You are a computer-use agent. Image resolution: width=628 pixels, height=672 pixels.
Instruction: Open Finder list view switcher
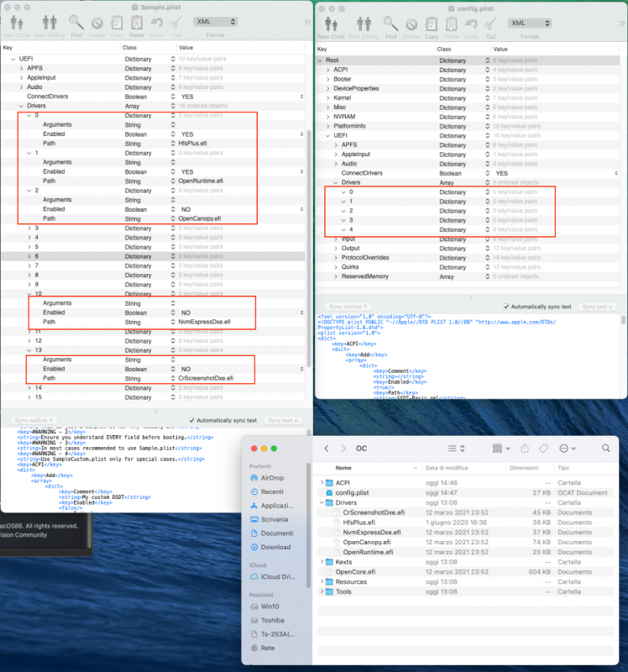click(x=456, y=449)
